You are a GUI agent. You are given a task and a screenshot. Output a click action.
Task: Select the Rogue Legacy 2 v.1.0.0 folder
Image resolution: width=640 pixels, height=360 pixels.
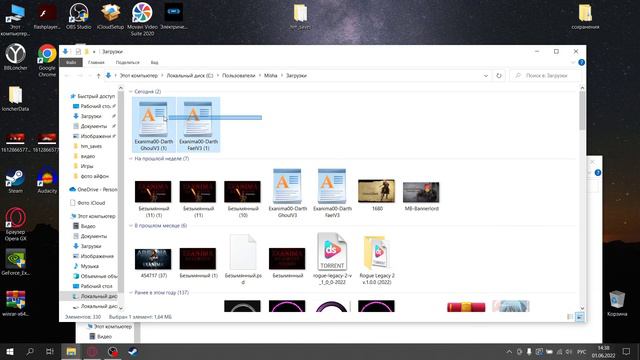pyautogui.click(x=377, y=259)
